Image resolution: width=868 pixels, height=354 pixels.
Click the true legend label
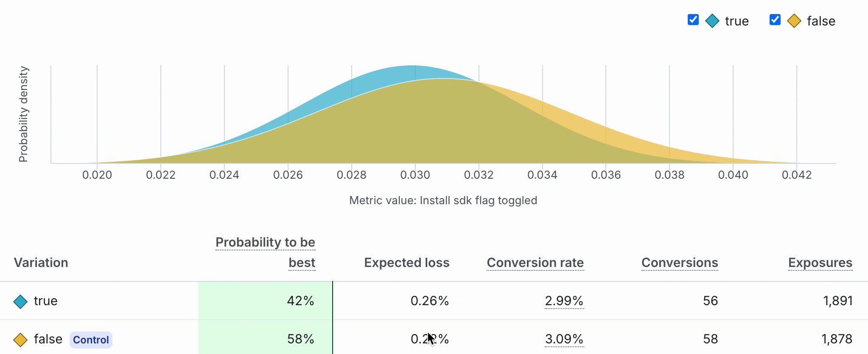(736, 21)
